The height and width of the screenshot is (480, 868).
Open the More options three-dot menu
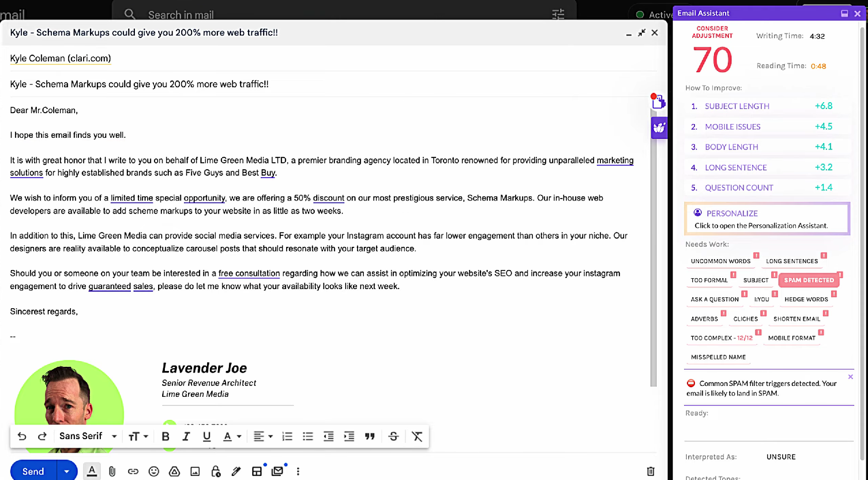298,471
